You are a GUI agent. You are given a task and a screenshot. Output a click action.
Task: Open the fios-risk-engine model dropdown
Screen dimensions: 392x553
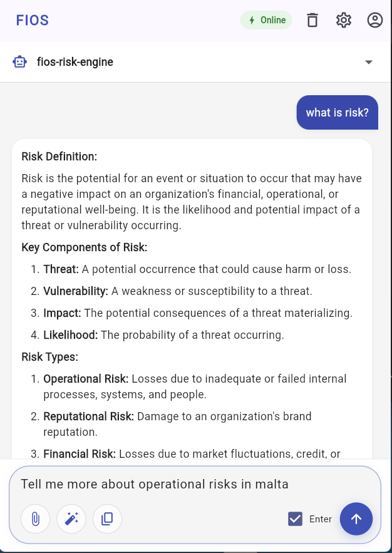pyautogui.click(x=75, y=62)
